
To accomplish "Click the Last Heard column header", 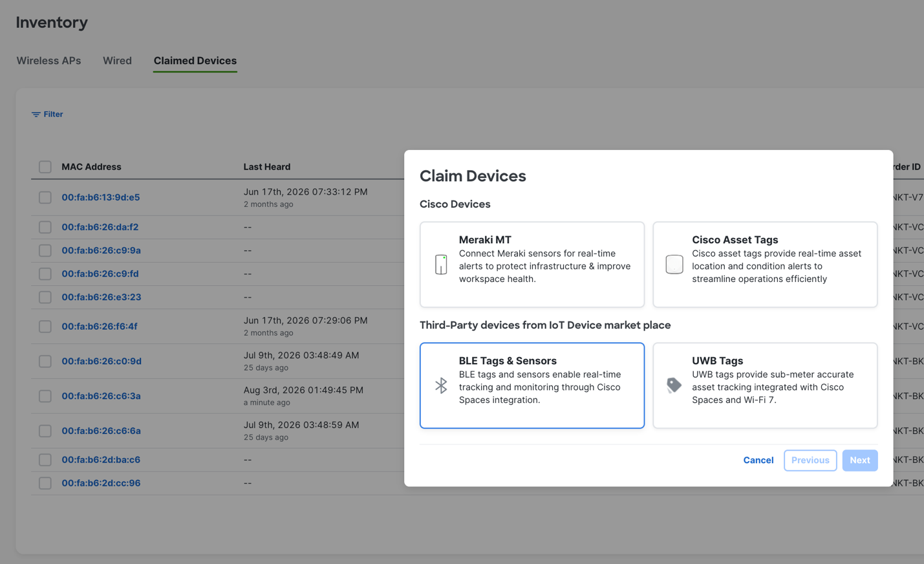I will (x=267, y=167).
